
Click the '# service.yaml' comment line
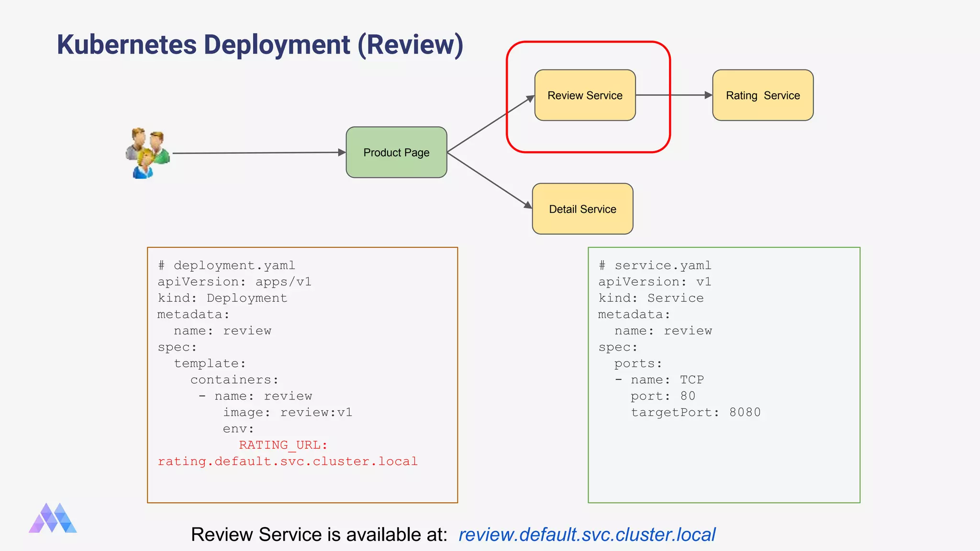click(x=655, y=265)
